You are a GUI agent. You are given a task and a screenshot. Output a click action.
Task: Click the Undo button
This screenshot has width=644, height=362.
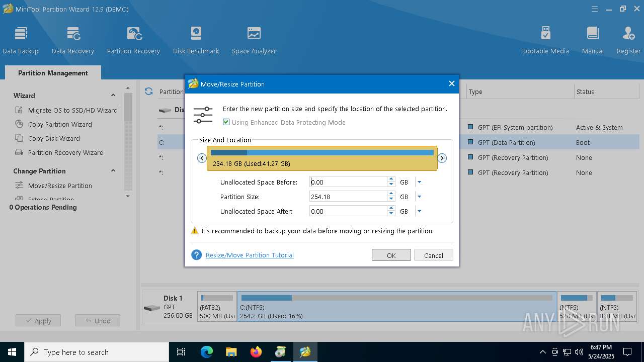tap(98, 321)
